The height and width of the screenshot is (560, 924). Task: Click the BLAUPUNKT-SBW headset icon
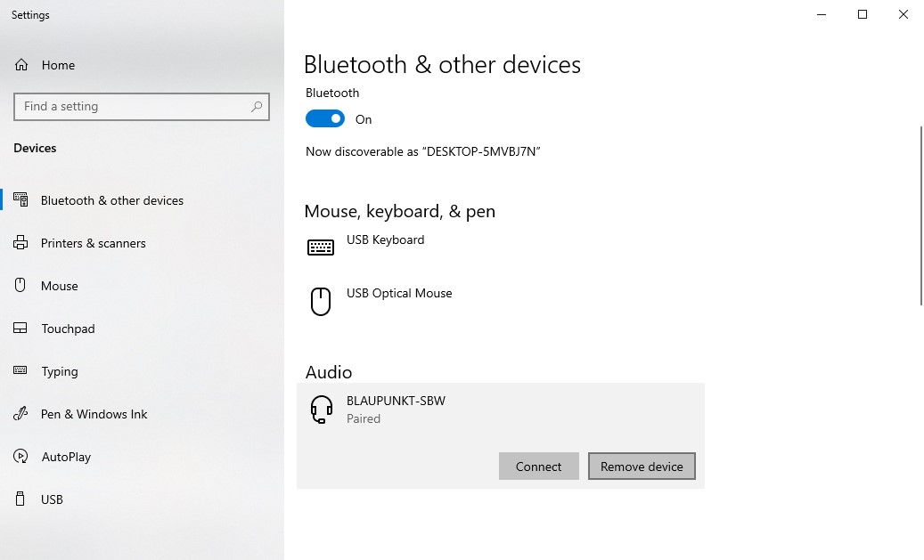tap(322, 410)
